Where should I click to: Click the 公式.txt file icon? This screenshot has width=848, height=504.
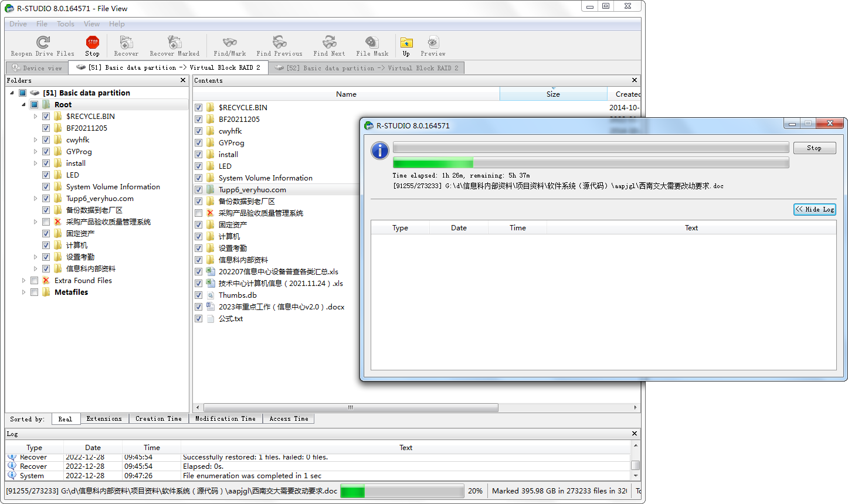(210, 318)
